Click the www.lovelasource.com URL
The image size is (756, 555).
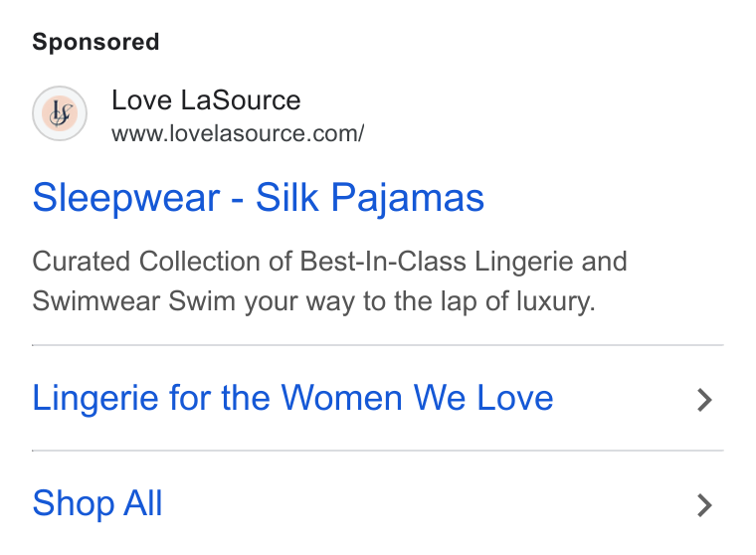pyautogui.click(x=238, y=133)
